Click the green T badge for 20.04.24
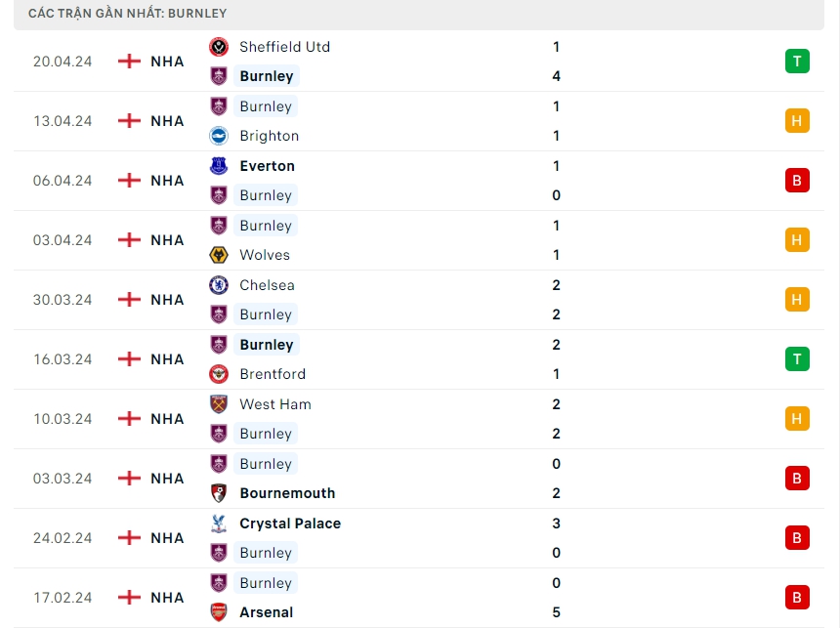The image size is (840, 628). [797, 62]
